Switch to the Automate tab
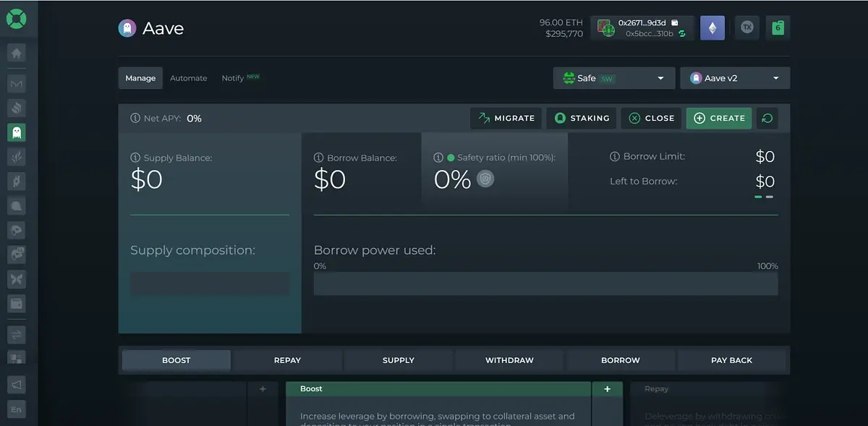Screen dimensions: 868x426 (189, 78)
